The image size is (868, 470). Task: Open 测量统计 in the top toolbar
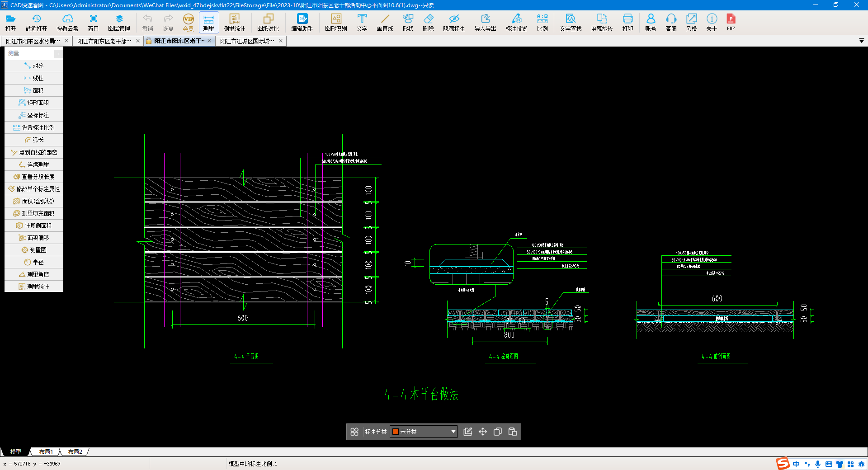point(234,22)
